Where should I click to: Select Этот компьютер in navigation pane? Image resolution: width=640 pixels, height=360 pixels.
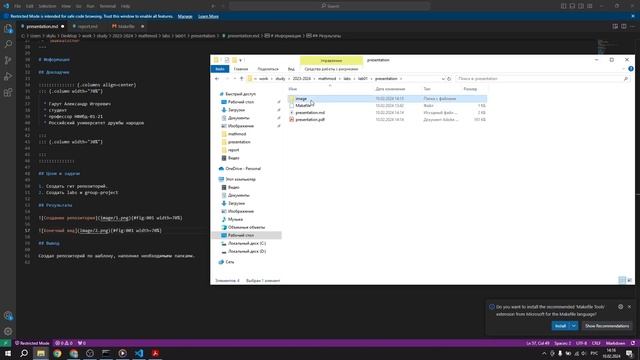[x=240, y=179]
